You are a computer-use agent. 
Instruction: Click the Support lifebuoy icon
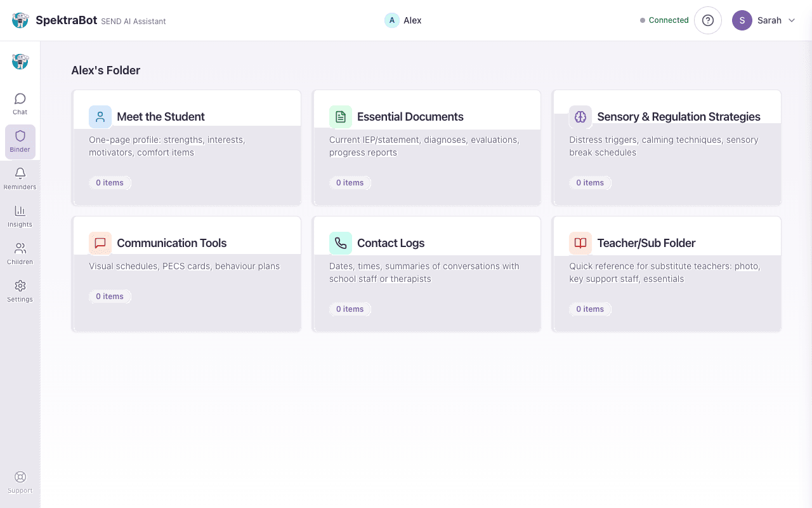click(20, 482)
